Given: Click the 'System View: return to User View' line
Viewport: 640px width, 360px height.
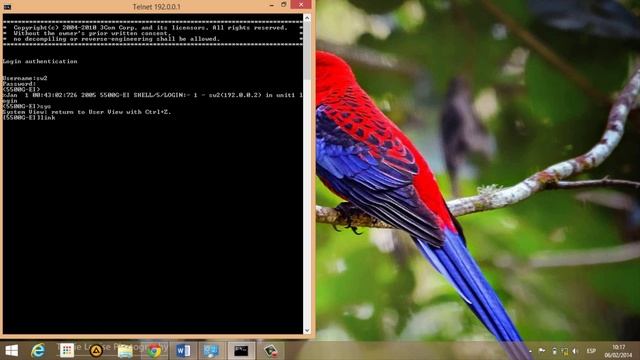Looking at the screenshot, I should 87,112.
